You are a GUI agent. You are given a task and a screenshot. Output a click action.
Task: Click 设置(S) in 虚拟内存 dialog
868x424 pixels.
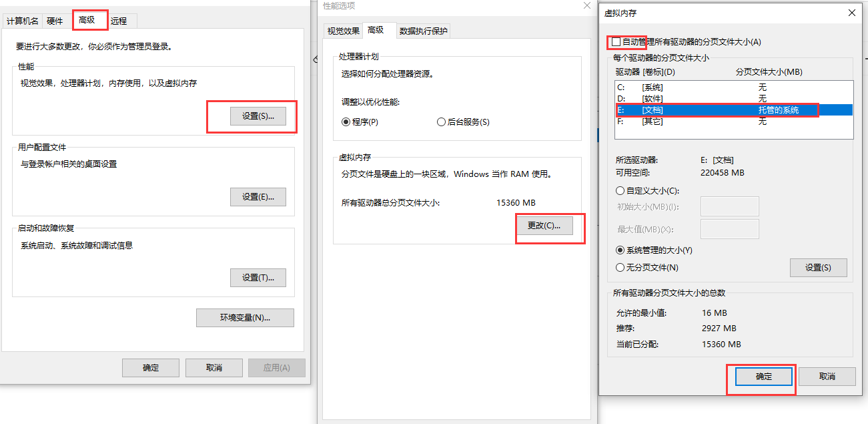pos(818,268)
